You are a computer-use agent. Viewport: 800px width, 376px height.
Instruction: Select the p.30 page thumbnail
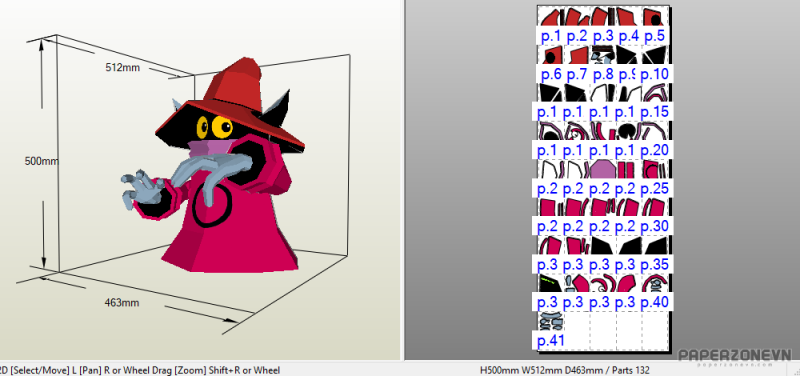655,216
